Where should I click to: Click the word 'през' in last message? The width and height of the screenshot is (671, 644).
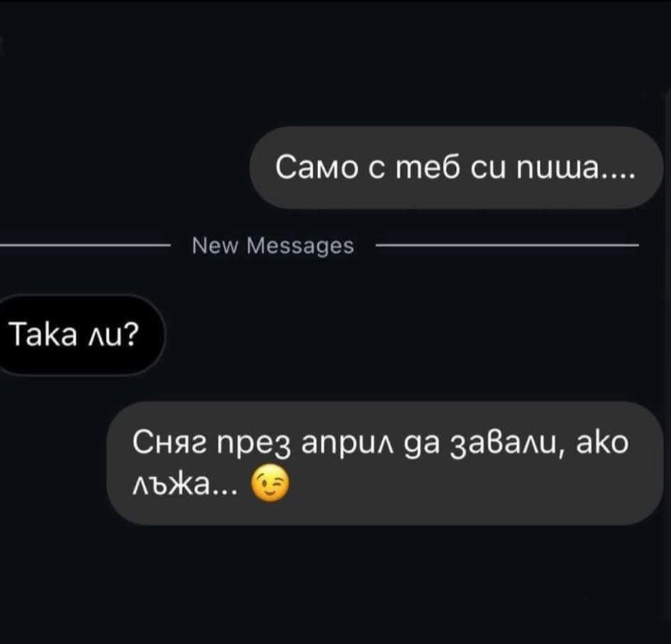pyautogui.click(x=254, y=444)
